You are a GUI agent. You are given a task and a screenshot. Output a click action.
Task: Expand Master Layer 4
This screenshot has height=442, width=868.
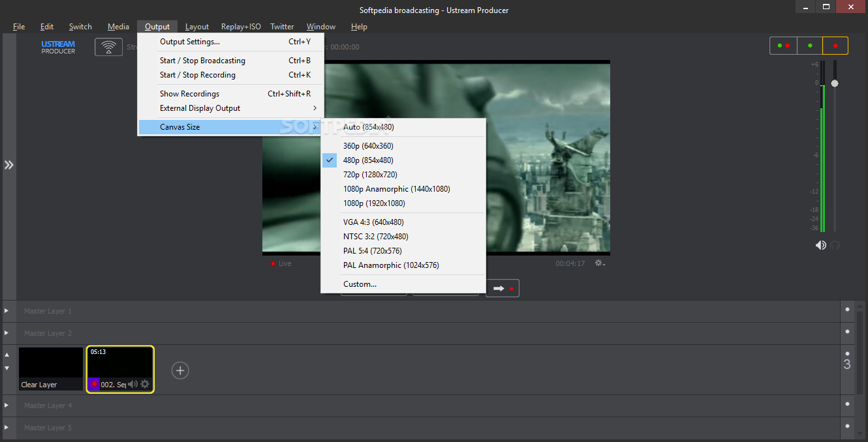(x=7, y=405)
